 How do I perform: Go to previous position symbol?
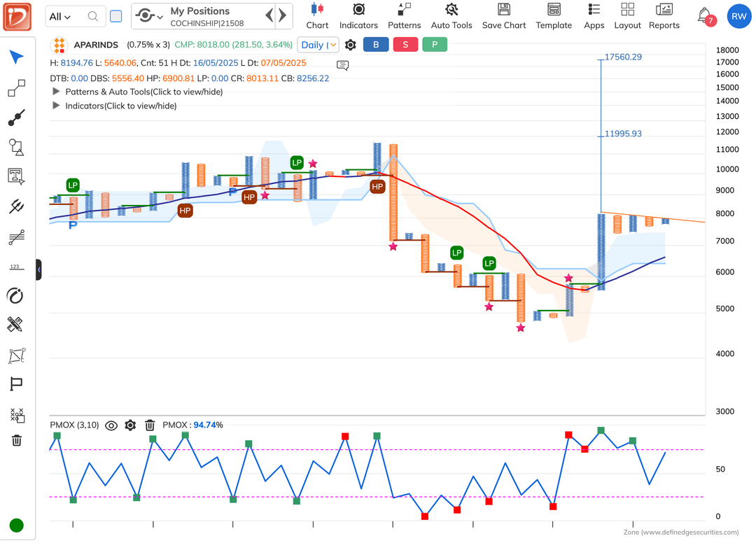coord(269,16)
